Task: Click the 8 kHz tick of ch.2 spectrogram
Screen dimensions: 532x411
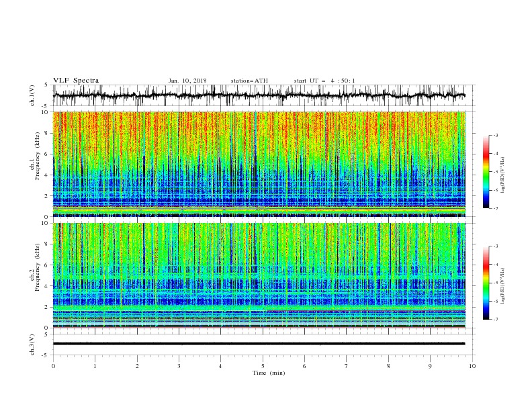Action: [x=47, y=244]
